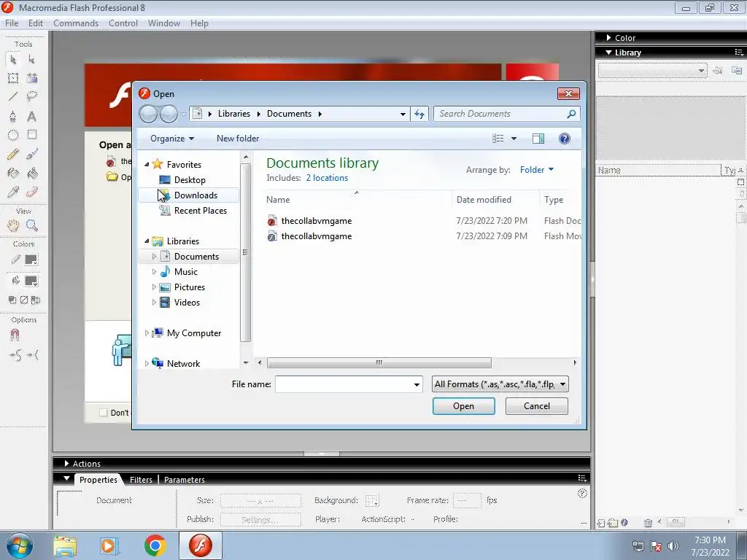The width and height of the screenshot is (747, 560).
Task: Open the dialog's help icon
Action: (564, 139)
